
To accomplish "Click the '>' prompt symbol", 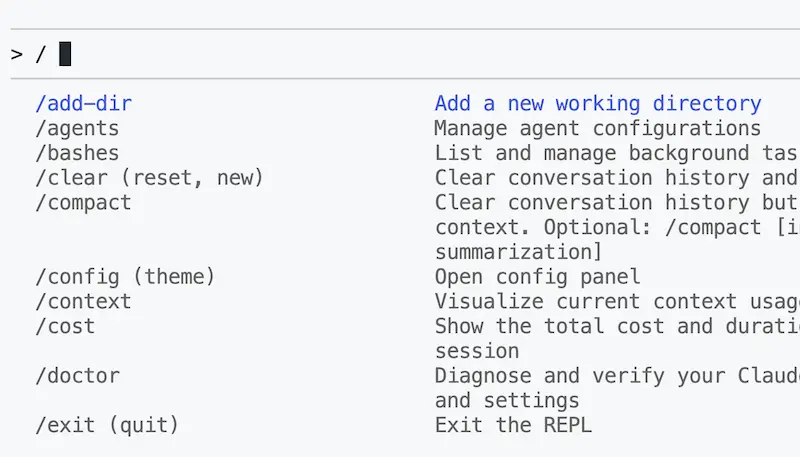I will click(x=17, y=54).
